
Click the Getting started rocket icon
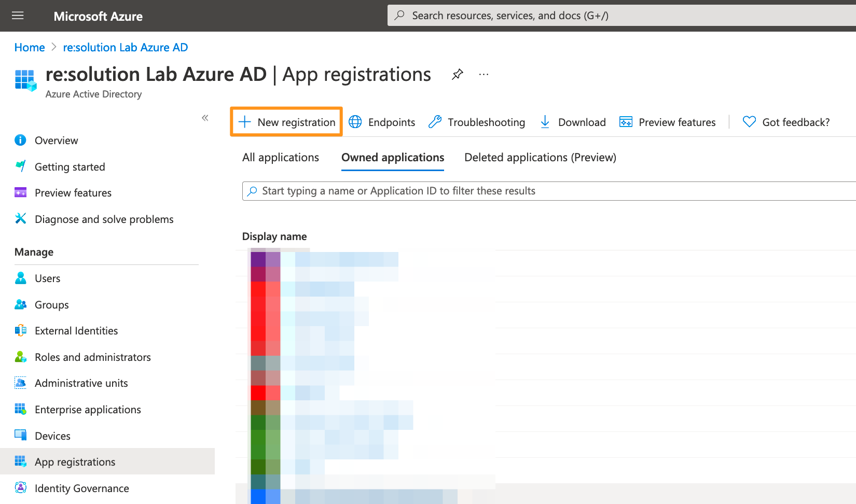pos(20,166)
